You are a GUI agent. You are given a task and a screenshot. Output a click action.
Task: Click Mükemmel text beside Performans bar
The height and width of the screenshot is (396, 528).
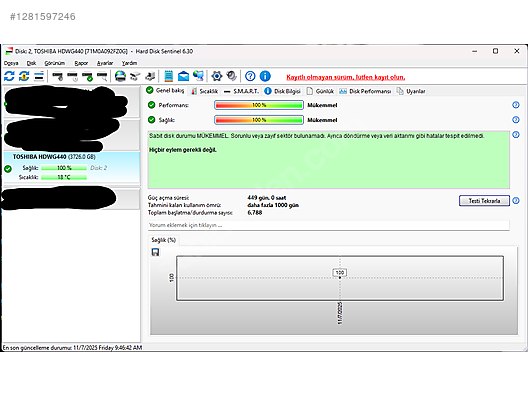click(322, 105)
